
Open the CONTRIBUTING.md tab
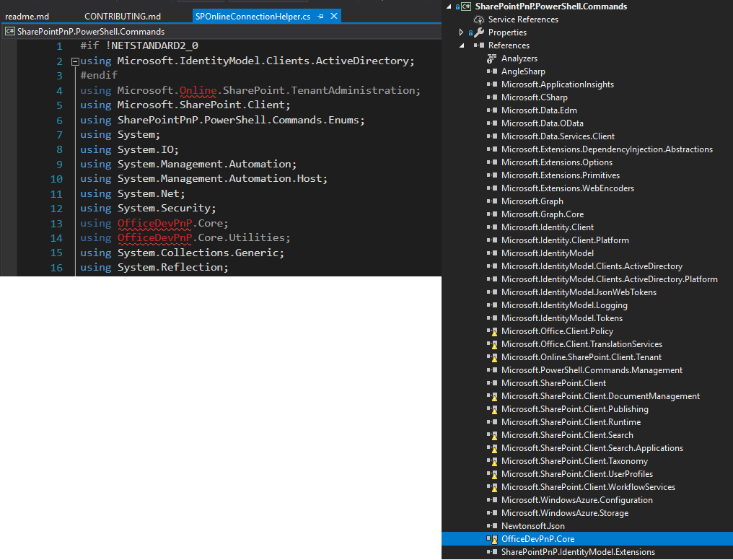click(x=123, y=17)
